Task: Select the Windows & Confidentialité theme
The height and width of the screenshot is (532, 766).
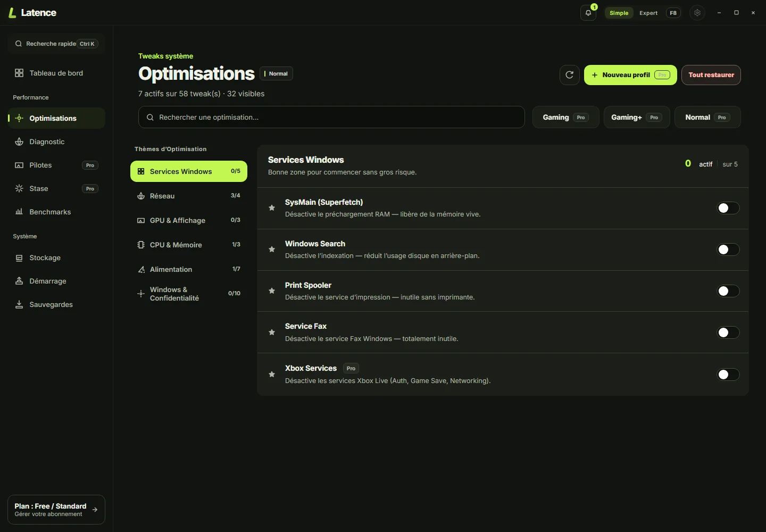Action: point(189,294)
